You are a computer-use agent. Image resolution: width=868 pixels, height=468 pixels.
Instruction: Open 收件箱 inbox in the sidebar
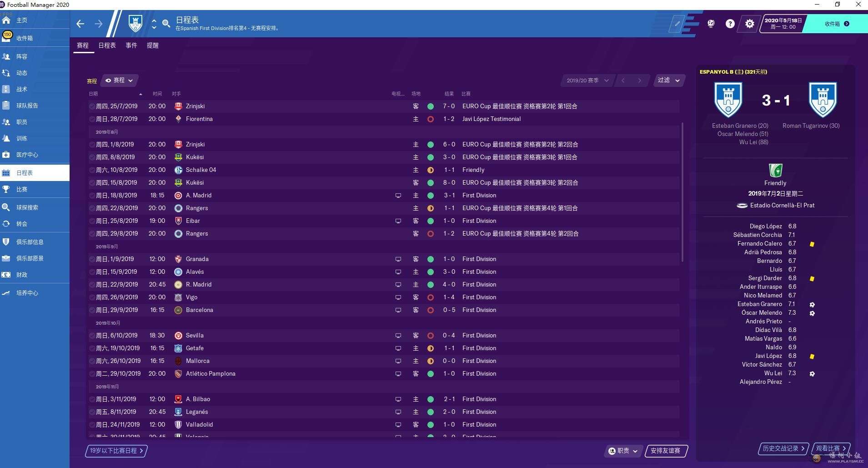tap(35, 38)
